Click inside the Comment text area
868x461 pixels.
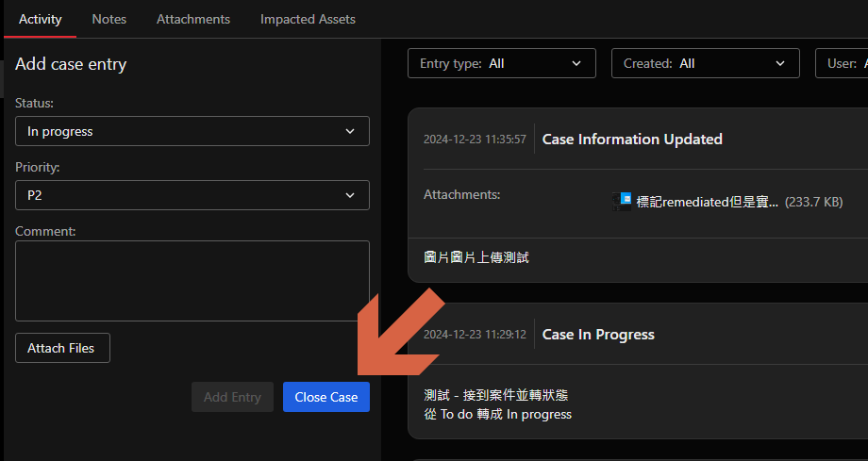coord(192,280)
